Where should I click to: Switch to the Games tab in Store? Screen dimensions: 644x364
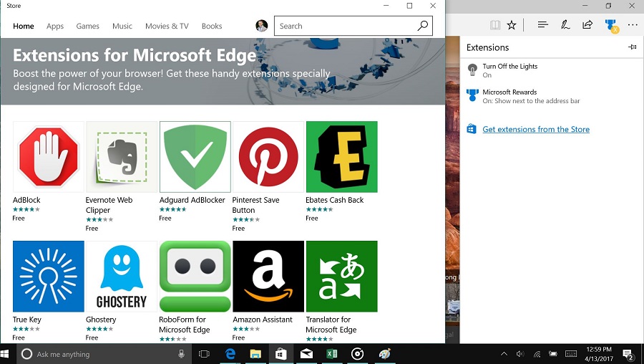click(x=87, y=26)
